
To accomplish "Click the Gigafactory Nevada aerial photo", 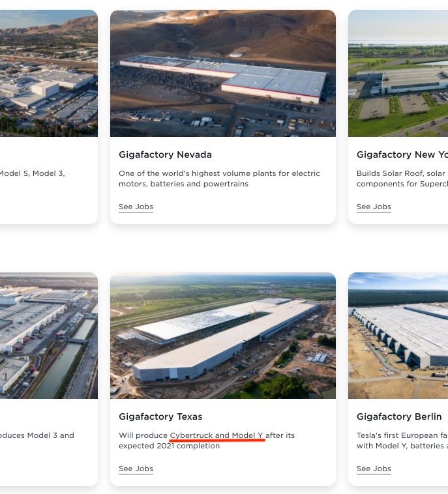I will click(x=223, y=73).
